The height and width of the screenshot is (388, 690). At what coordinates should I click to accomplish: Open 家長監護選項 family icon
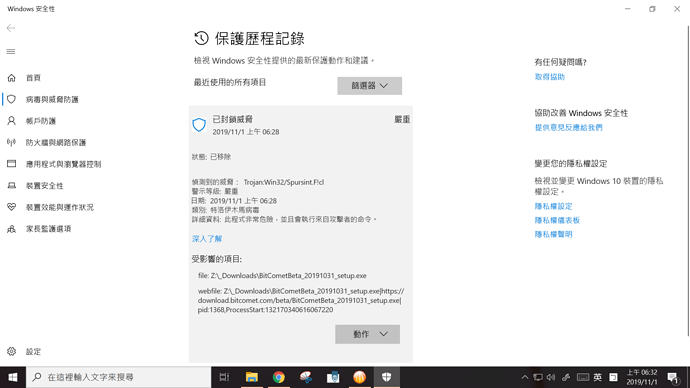(x=11, y=229)
